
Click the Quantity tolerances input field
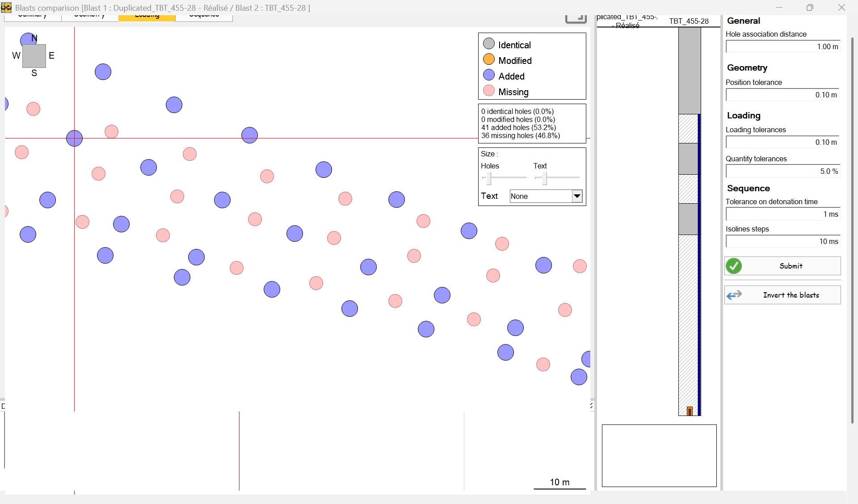coord(782,171)
